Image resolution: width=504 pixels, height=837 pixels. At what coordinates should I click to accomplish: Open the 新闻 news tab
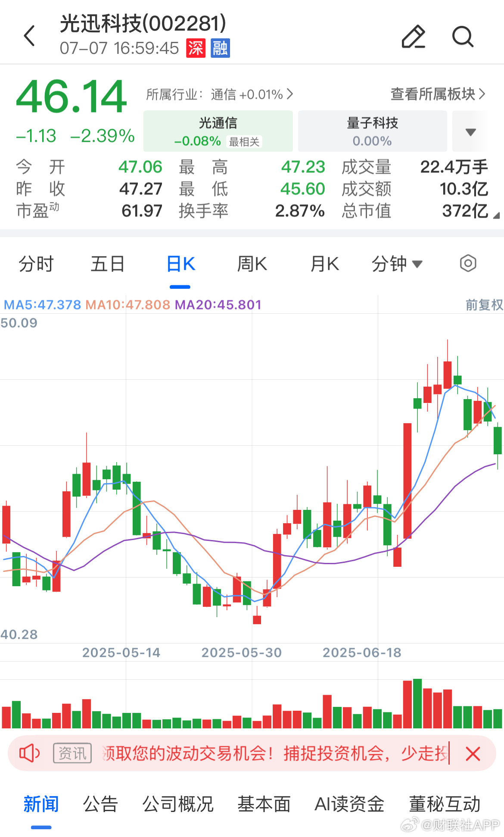(x=41, y=804)
